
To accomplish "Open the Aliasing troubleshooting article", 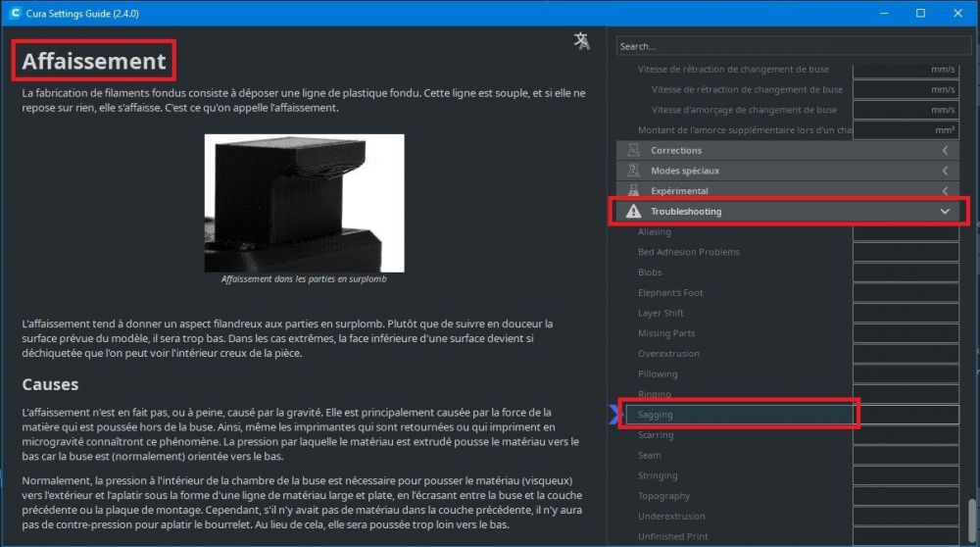I will coord(655,232).
